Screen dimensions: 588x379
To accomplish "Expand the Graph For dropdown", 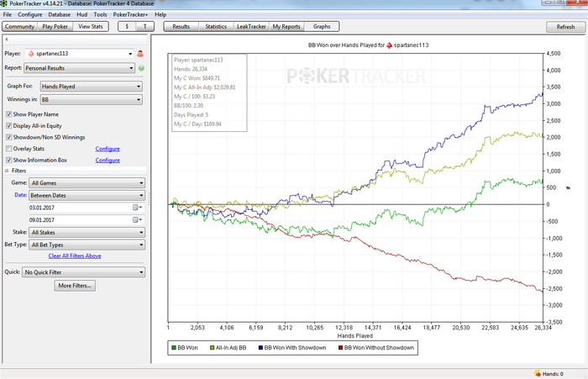I will tap(91, 87).
